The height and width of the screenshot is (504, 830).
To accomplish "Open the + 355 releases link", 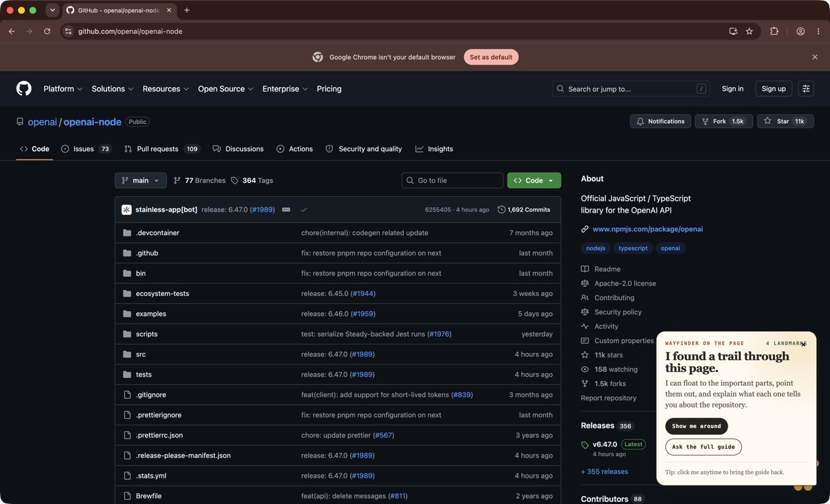I will [604, 472].
